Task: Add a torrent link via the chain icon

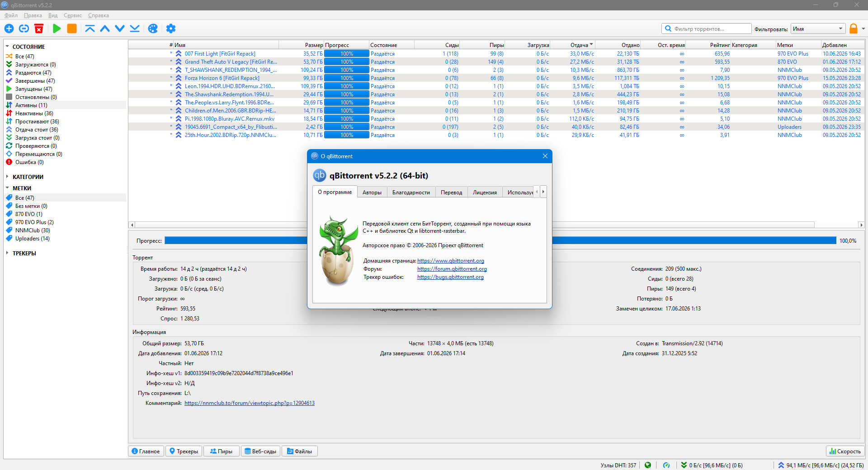Action: pyautogui.click(x=24, y=28)
